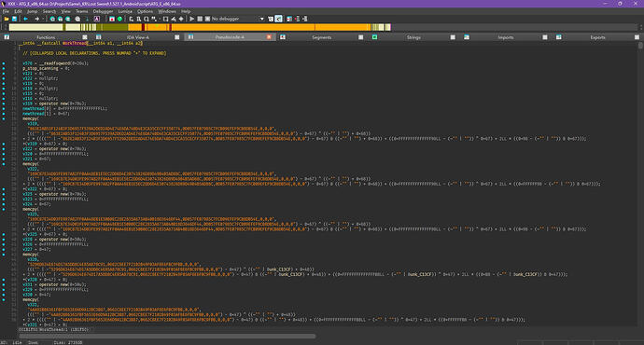Viewport: 644px width, 345px height.
Task: Open a file with the folder icon
Action: click(x=7, y=19)
